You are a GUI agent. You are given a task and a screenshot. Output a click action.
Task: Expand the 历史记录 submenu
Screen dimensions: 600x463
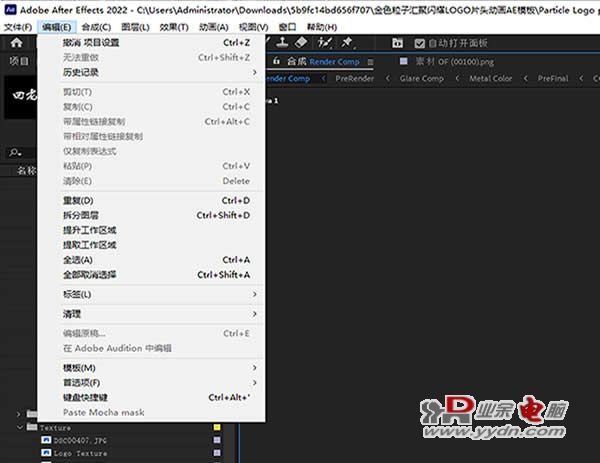(x=160, y=72)
